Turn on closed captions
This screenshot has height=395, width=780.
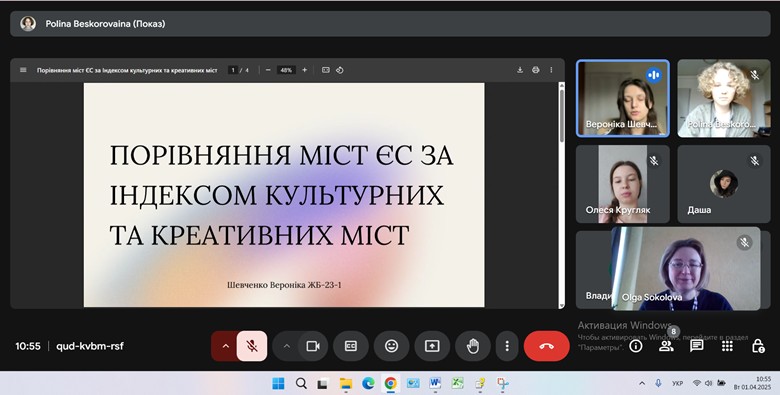(351, 346)
